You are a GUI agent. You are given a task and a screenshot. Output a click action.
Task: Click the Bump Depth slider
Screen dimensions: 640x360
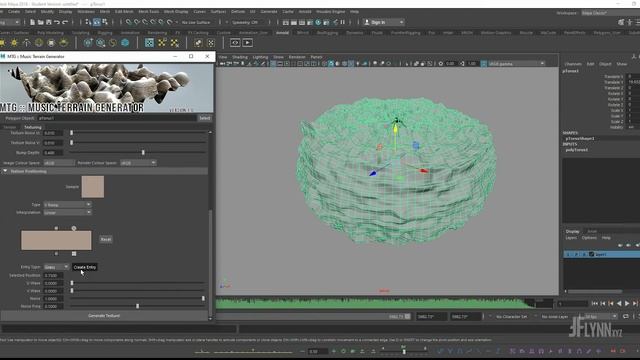point(137,152)
